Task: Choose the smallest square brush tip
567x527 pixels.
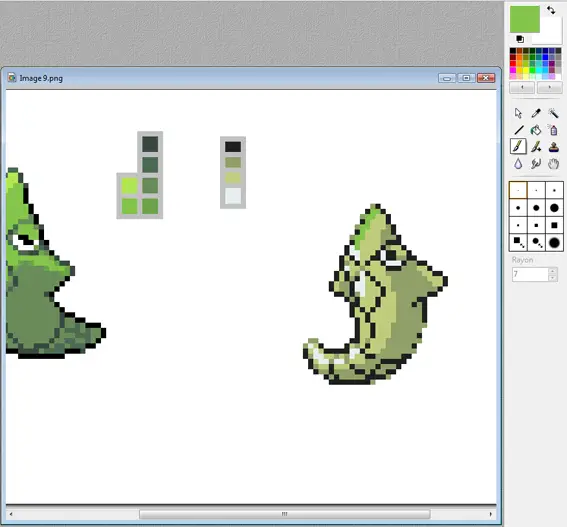Action: tap(518, 225)
